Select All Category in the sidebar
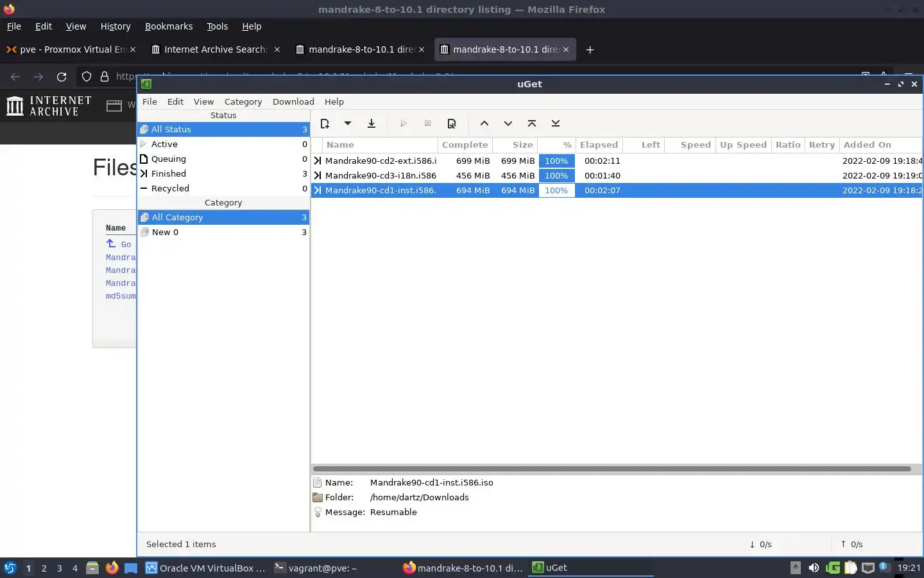The image size is (924, 578). (x=223, y=217)
